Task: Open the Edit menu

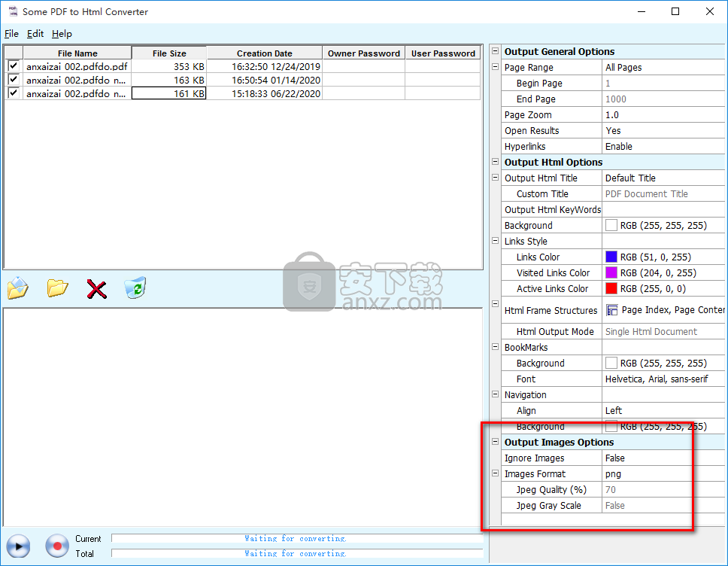Action: click(x=35, y=33)
